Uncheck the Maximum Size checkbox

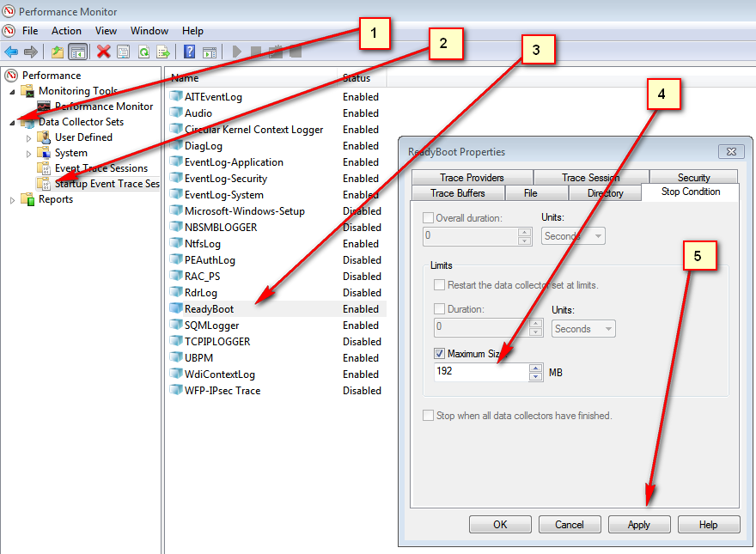click(x=439, y=353)
